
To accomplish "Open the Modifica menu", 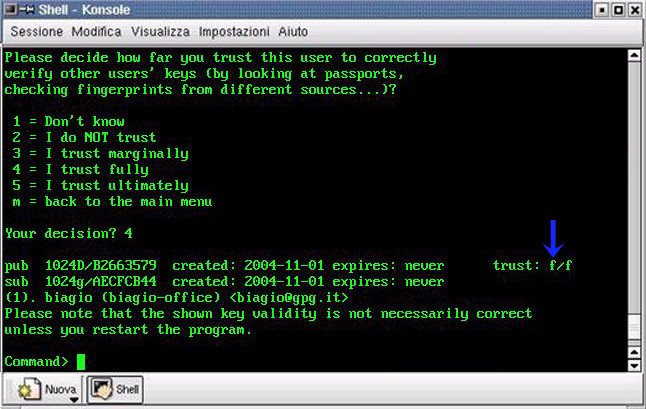I will click(97, 31).
